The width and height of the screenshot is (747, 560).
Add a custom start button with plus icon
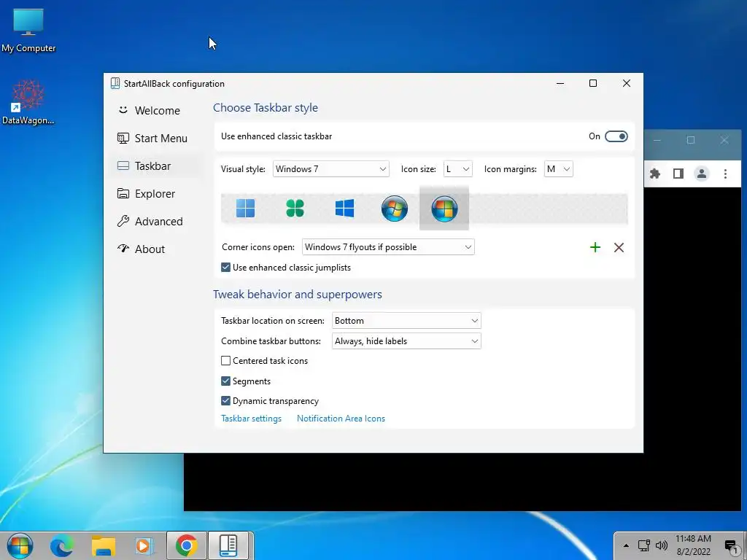[x=595, y=247]
